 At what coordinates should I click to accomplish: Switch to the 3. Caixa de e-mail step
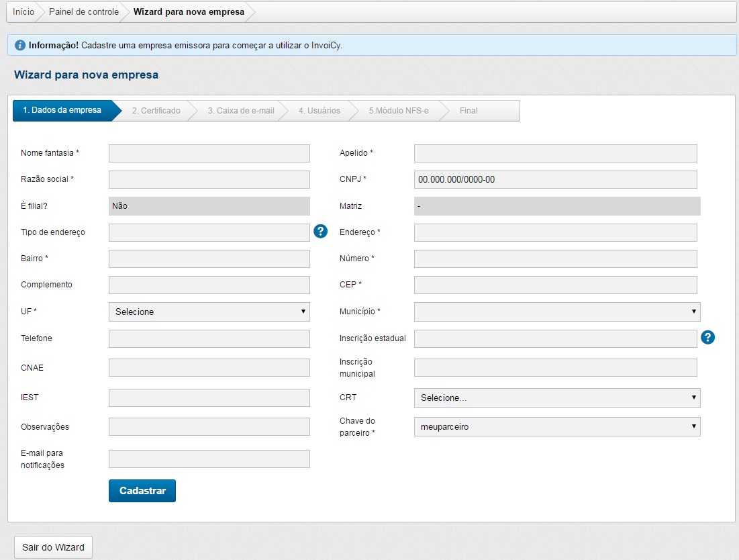(240, 111)
